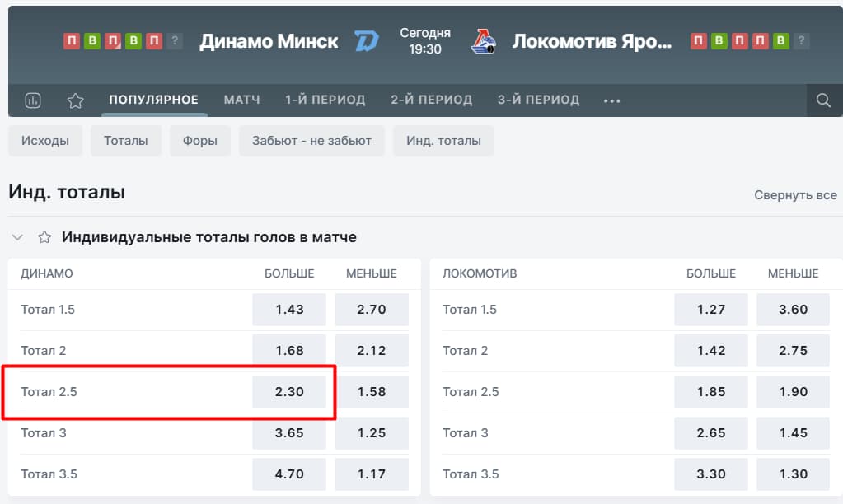Select Lokomotiv Total 3.5 over odds 3.30
Viewport: 843px width, 504px height.
click(x=711, y=474)
